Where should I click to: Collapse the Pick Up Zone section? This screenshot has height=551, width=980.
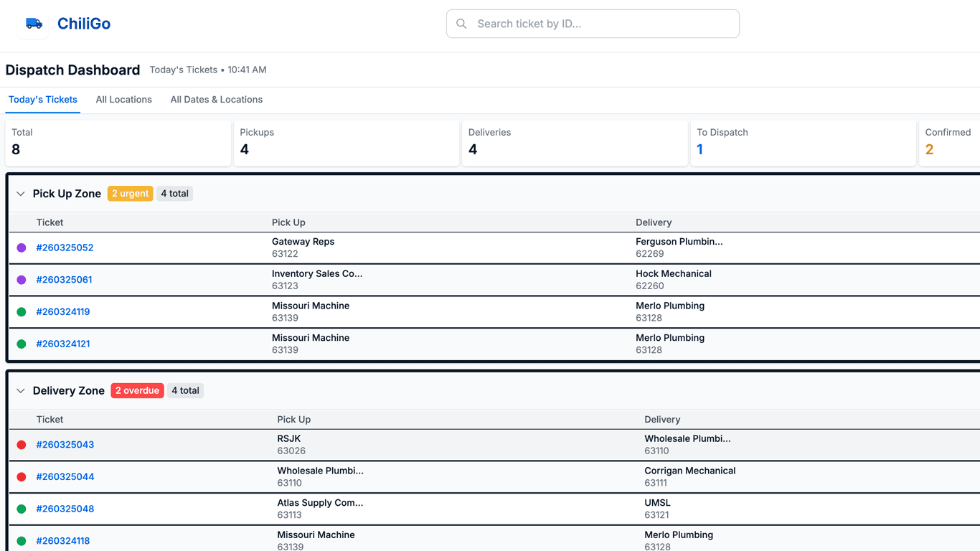point(21,194)
